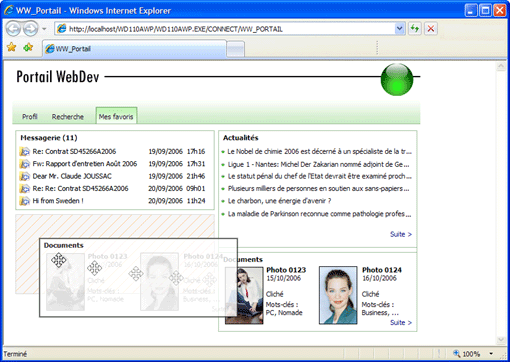Click mail icon for Fw: Rapport d'entretien
Screen dimensions: 510x362
(24, 164)
